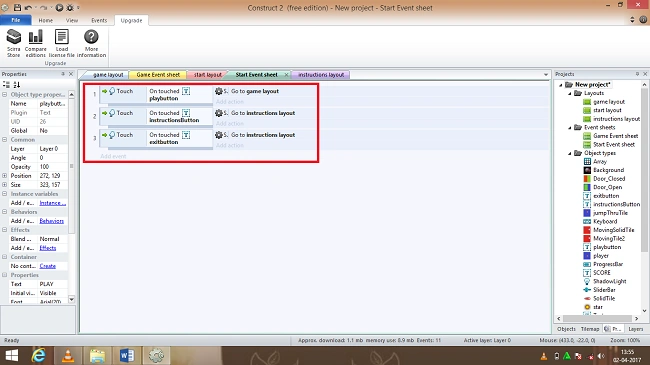
Task: Click the System gear icon in event 2 action
Action: pos(219,113)
